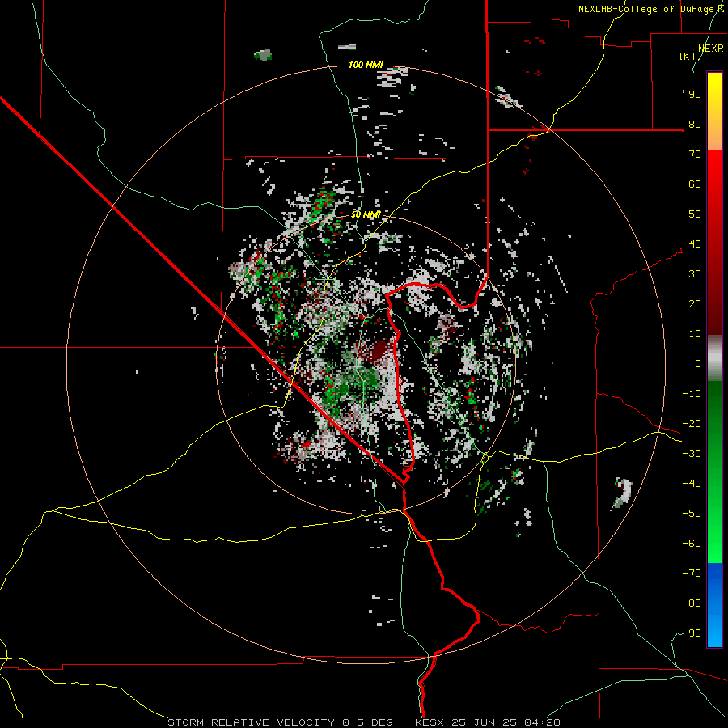Image resolution: width=728 pixels, height=728 pixels.
Task: Click the 25 JUN 25 date text
Action: tap(485, 722)
